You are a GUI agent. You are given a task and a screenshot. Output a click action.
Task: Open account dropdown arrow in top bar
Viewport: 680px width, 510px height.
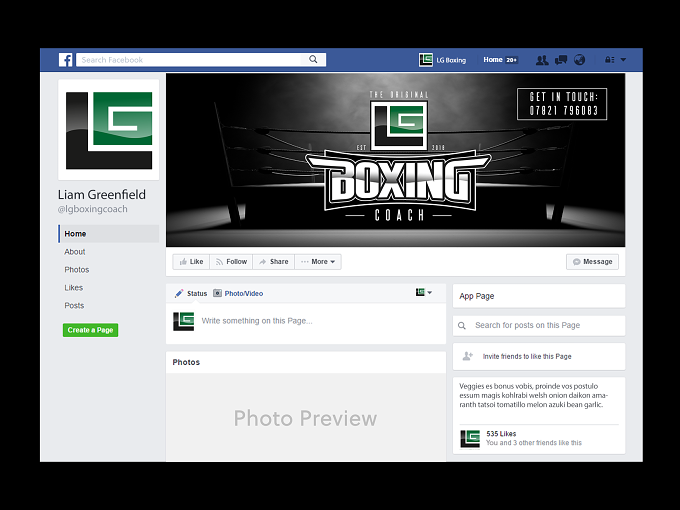pos(623,60)
